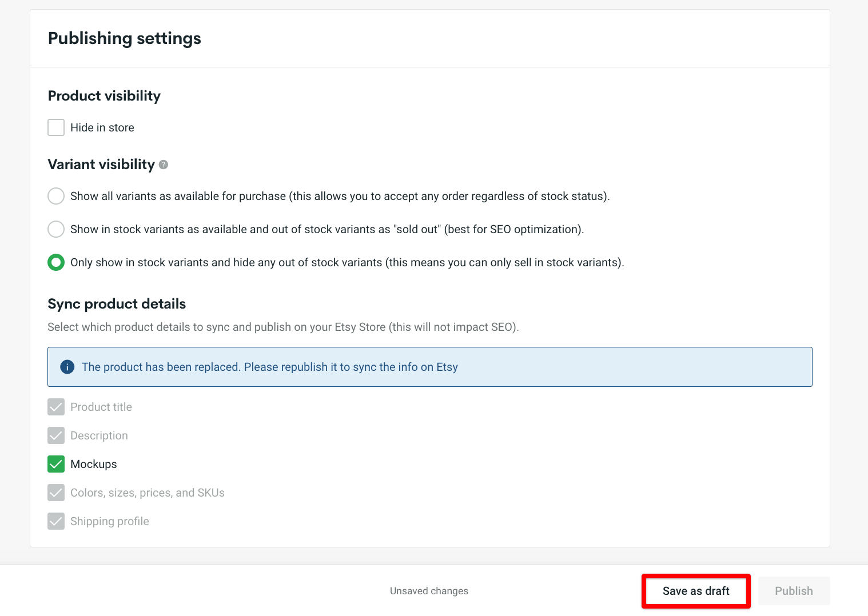Click the info icon in the notification banner

pos(67,367)
